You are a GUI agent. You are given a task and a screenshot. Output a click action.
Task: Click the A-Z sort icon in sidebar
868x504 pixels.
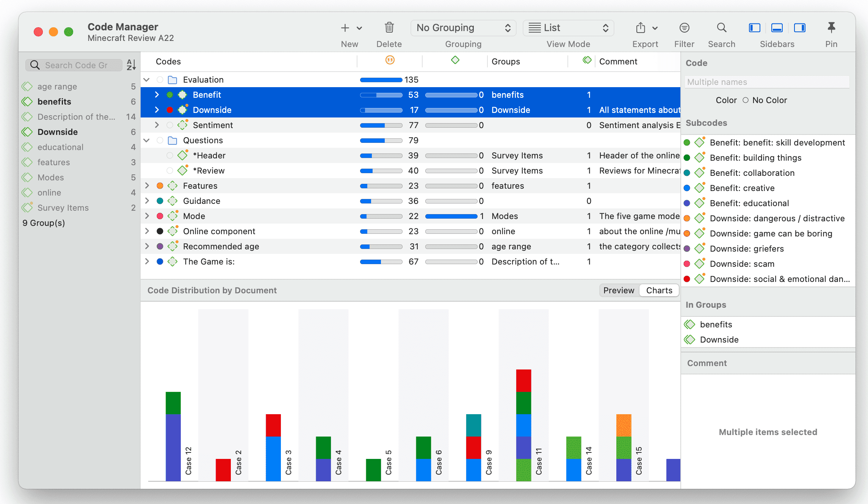(x=131, y=65)
